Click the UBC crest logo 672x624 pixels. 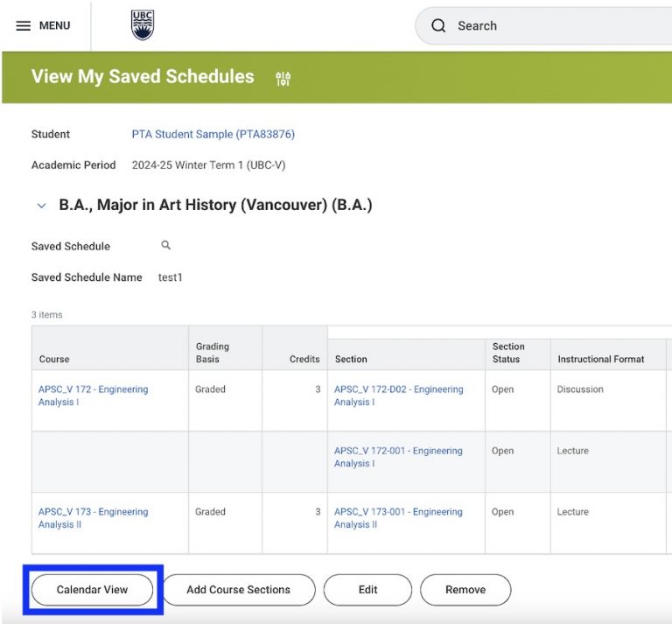point(142,25)
